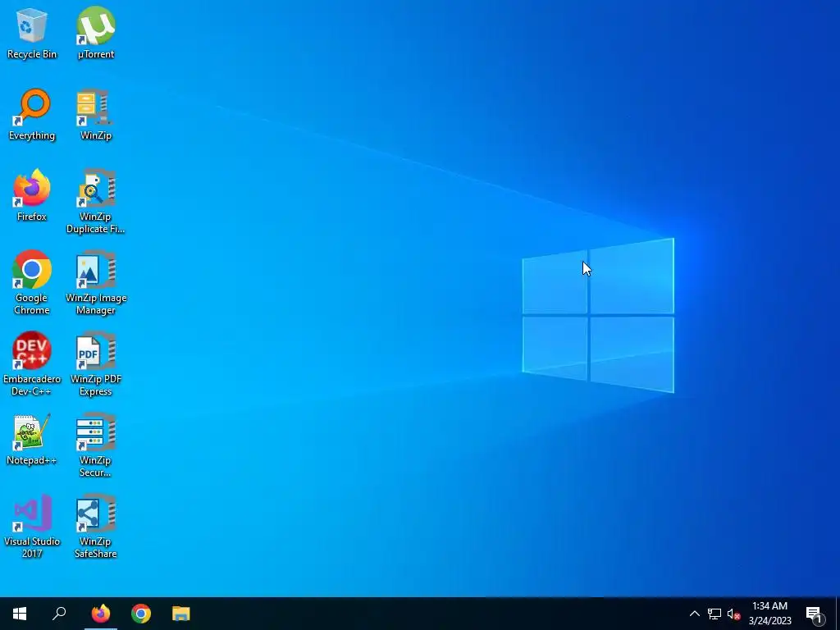Viewport: 840px width, 630px height.
Task: Open the Windows Start menu
Action: pyautogui.click(x=20, y=614)
